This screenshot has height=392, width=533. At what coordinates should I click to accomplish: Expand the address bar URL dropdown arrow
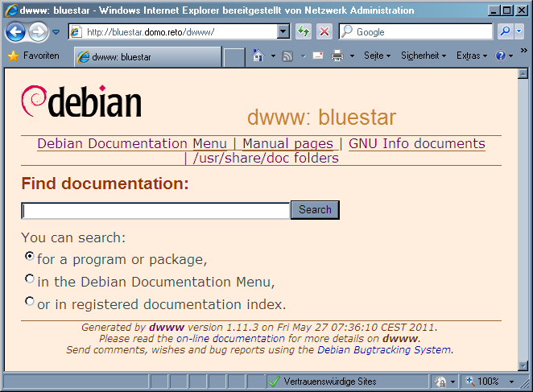[283, 32]
